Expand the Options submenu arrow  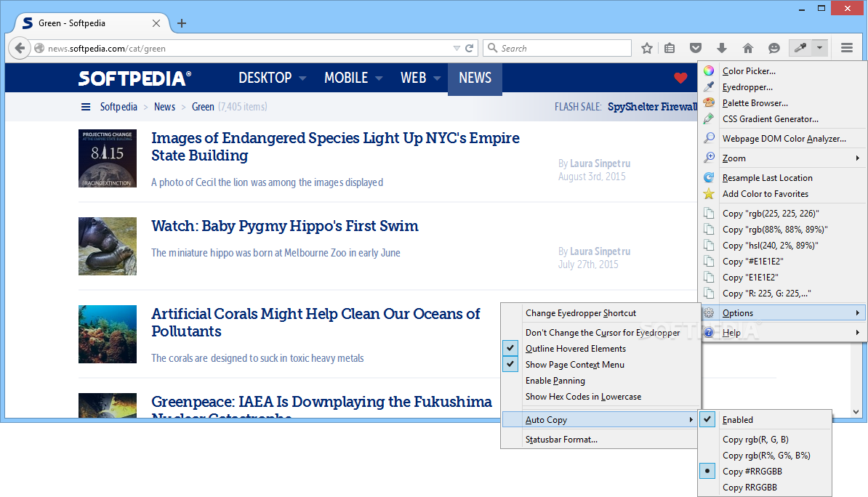pos(858,312)
